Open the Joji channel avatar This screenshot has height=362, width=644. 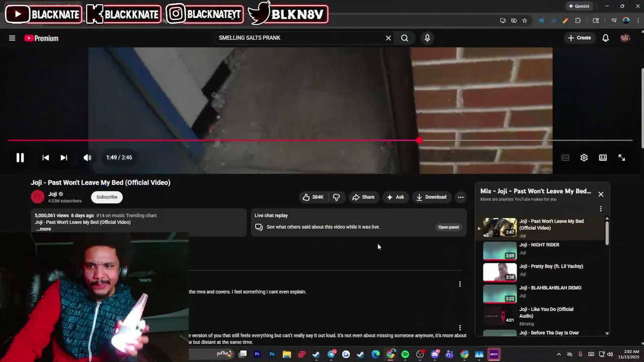(x=38, y=197)
